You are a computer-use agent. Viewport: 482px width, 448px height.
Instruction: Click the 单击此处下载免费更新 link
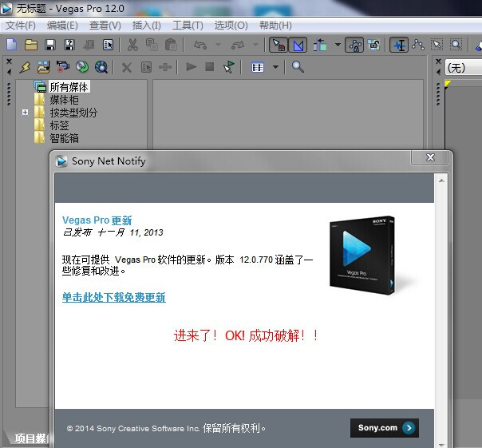tap(114, 297)
